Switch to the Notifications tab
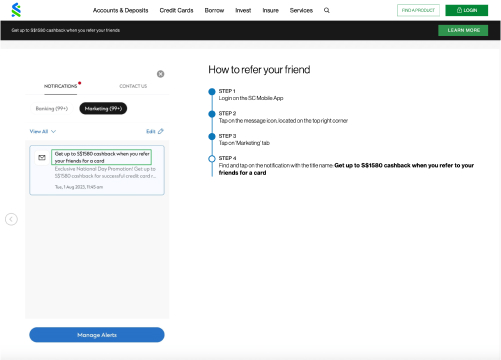Viewport: 501px width, 360px height. click(x=61, y=86)
